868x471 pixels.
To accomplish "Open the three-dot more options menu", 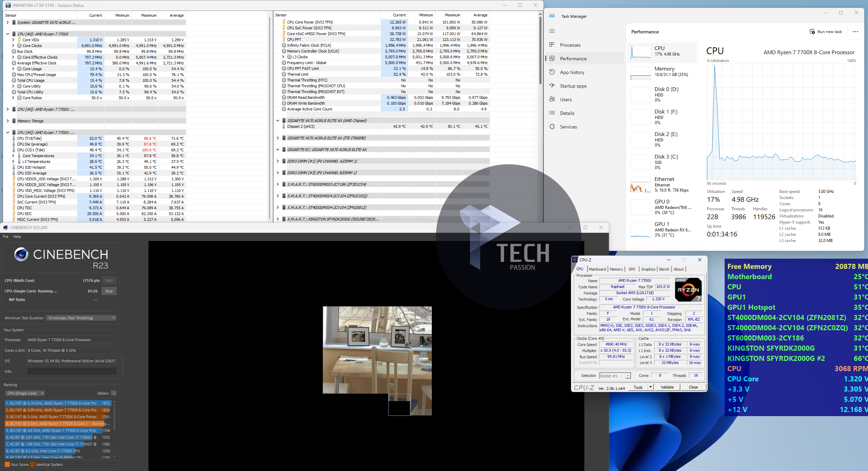I will [x=855, y=31].
